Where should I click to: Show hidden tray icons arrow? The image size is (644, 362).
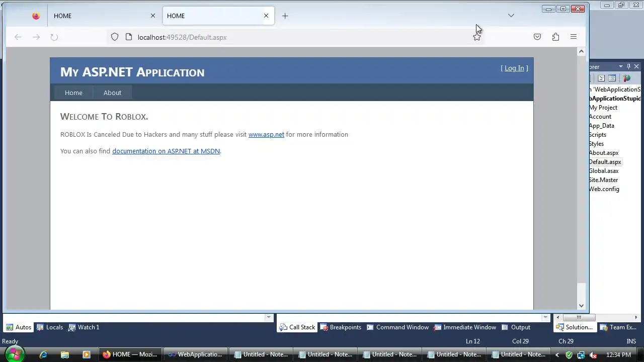click(x=557, y=355)
